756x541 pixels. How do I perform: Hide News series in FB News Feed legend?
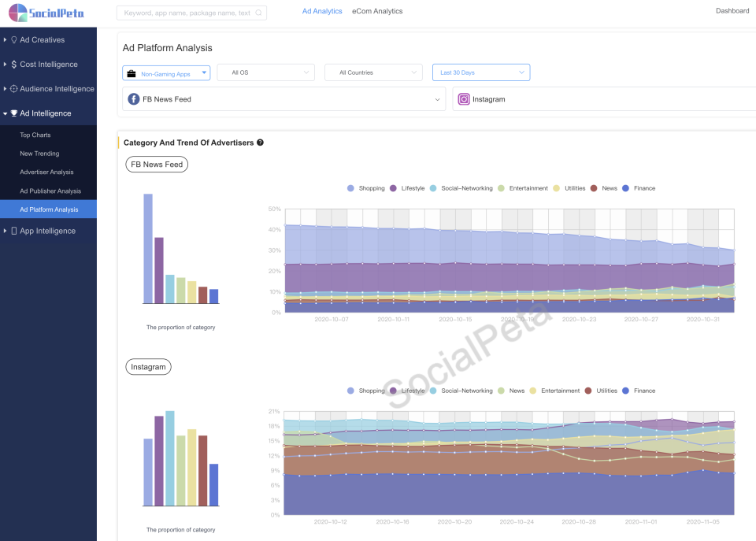[604, 188]
